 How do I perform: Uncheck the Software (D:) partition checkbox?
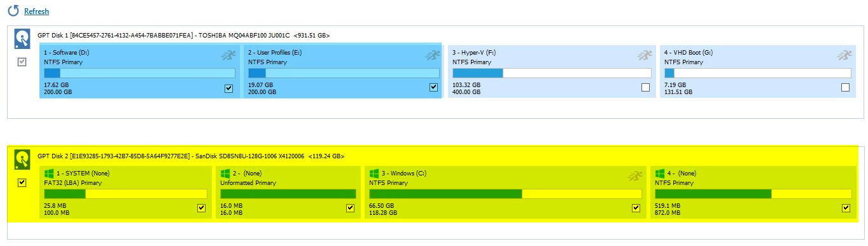pyautogui.click(x=229, y=88)
